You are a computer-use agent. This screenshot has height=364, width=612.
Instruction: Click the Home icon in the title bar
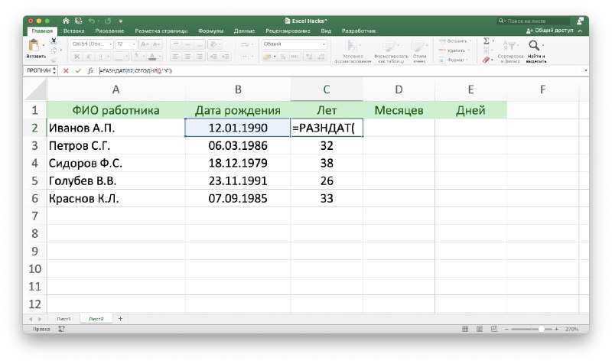[x=66, y=21]
